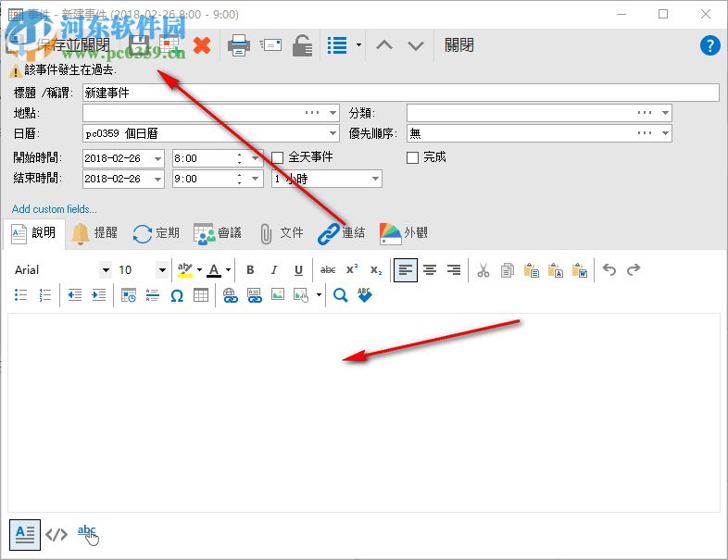Click the copy icon

[x=508, y=270]
